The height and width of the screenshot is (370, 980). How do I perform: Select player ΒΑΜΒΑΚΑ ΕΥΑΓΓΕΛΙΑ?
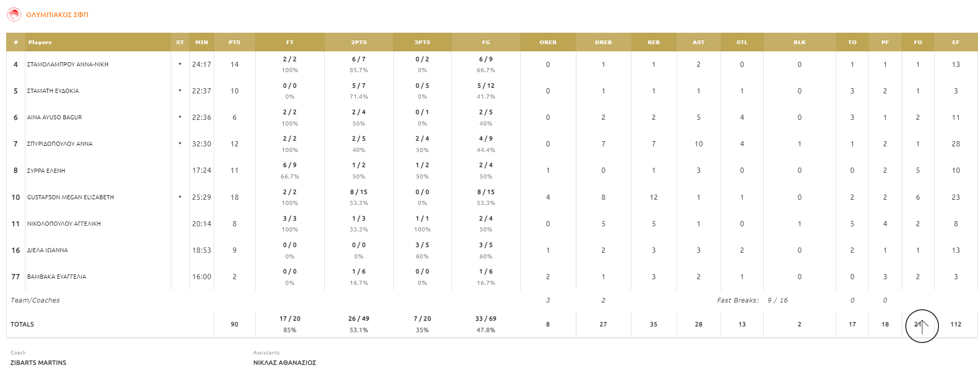point(57,277)
